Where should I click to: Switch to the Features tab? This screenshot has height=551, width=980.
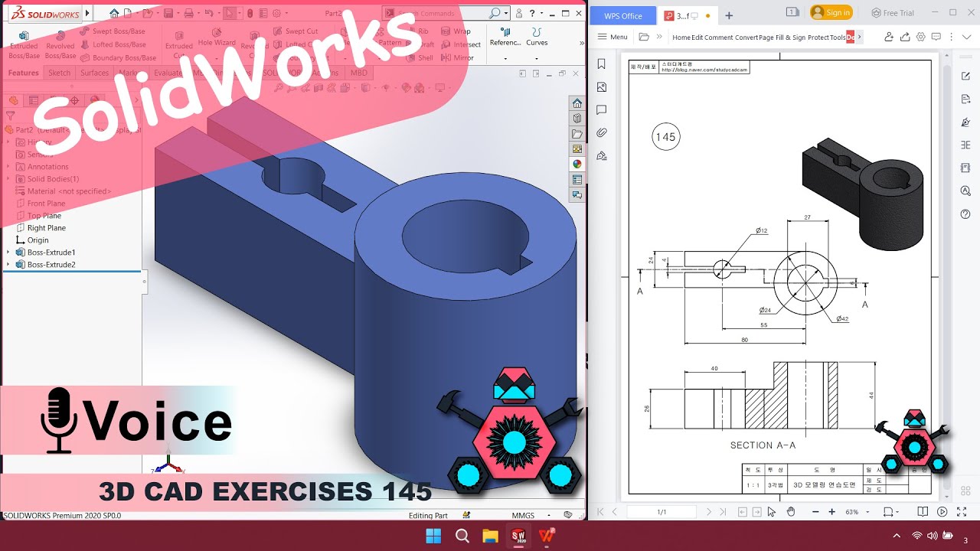[x=23, y=73]
